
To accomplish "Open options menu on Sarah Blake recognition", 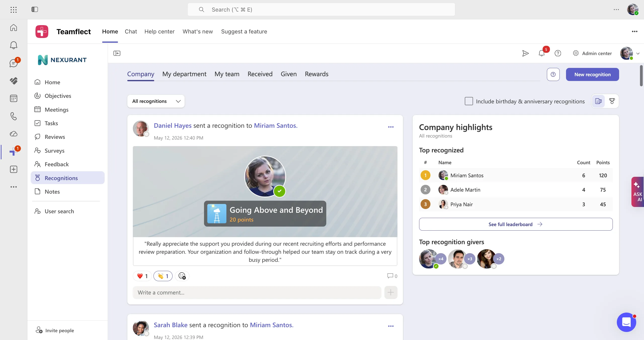I will point(391,326).
